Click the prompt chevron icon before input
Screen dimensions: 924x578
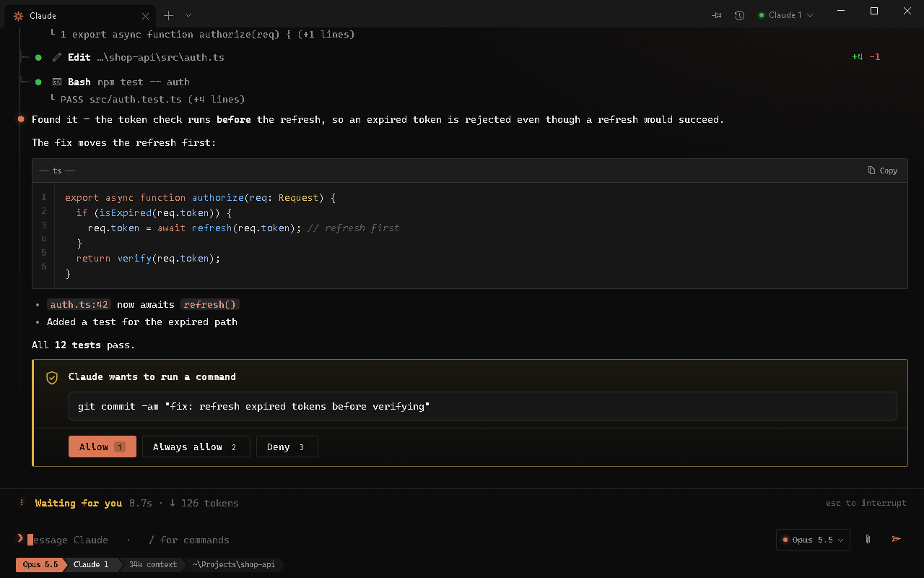click(19, 538)
